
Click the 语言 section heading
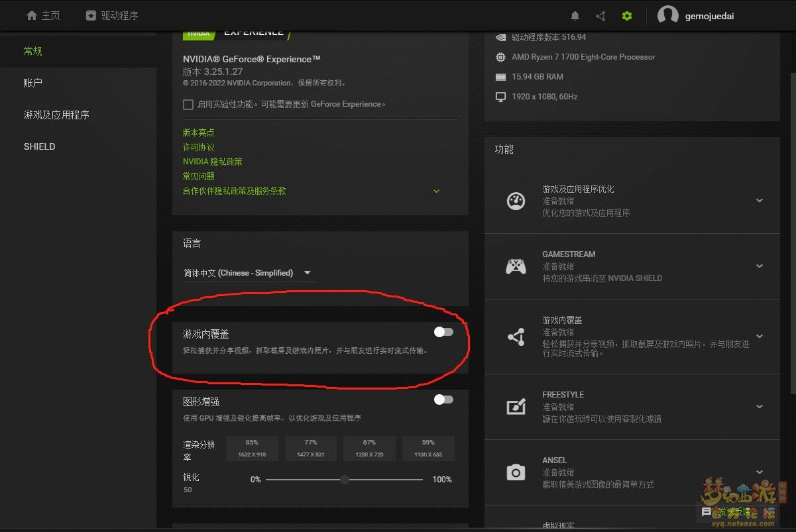pos(192,243)
